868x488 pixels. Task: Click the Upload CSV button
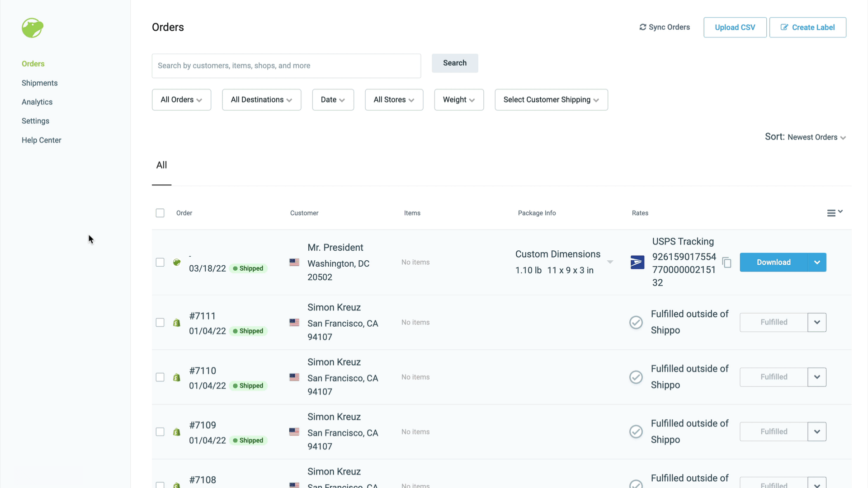[735, 27]
